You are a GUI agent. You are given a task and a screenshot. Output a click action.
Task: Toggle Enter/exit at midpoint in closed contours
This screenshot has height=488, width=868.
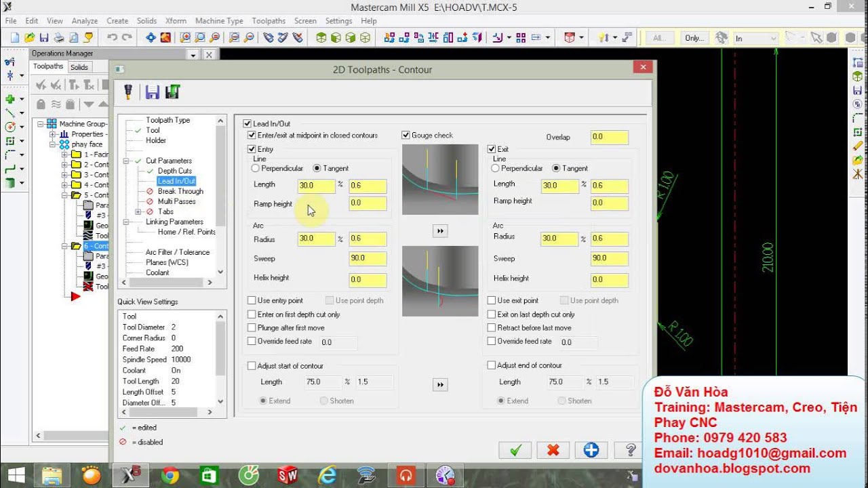(252, 136)
